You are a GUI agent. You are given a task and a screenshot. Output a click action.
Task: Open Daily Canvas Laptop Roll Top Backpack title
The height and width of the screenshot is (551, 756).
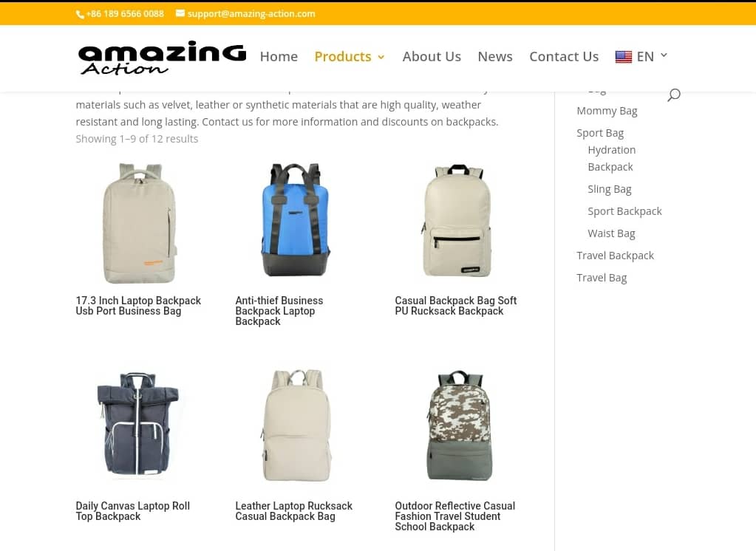click(x=132, y=511)
